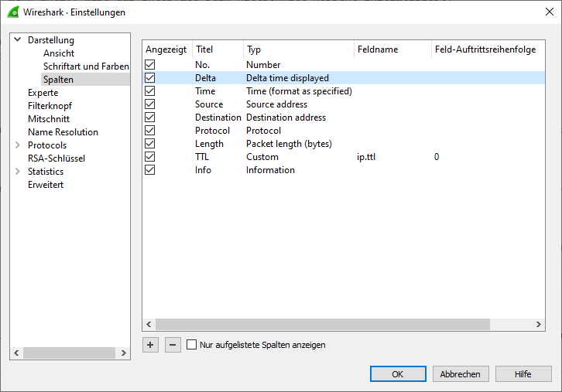Click the 'Time (format as specified)' cell
The image size is (562, 392).
(299, 91)
